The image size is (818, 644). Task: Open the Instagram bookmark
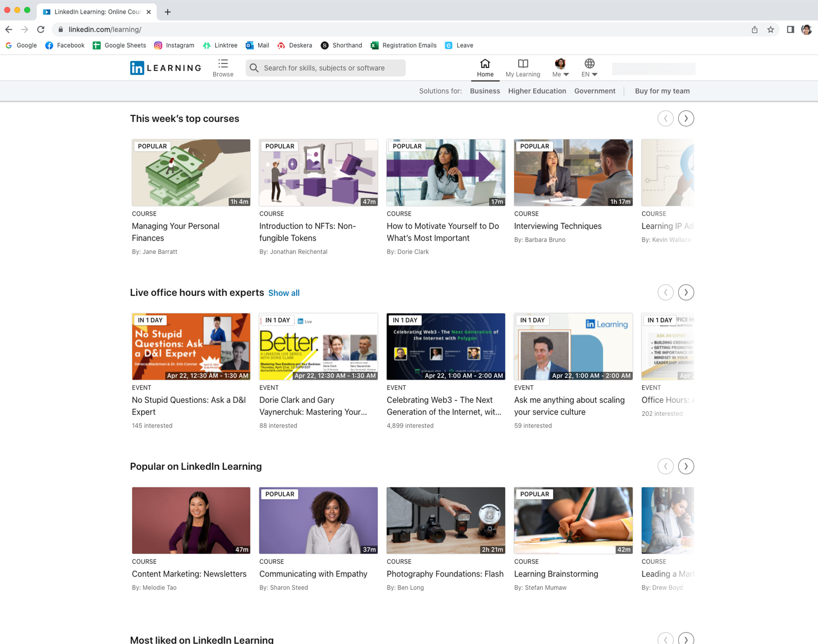pyautogui.click(x=174, y=45)
